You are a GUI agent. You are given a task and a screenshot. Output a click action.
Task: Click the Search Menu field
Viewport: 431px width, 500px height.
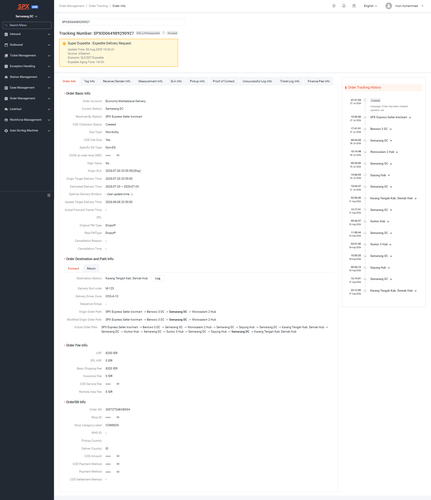pos(27,25)
